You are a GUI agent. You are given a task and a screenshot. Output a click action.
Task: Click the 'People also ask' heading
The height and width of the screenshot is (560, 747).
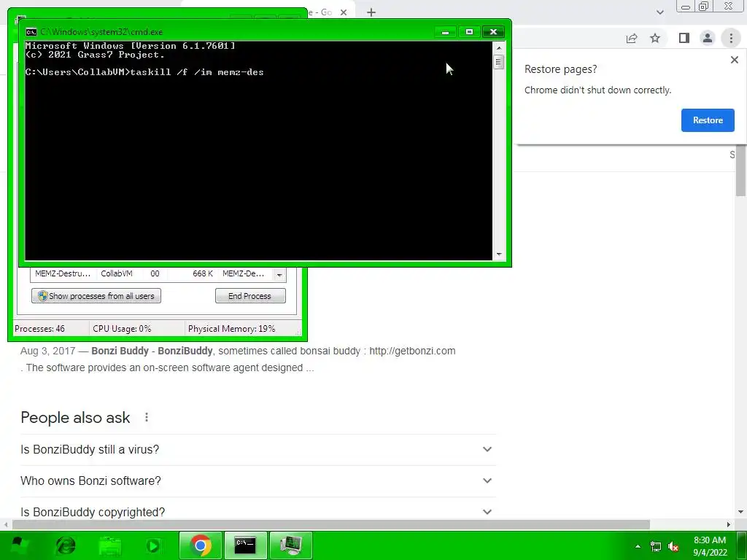[75, 418]
